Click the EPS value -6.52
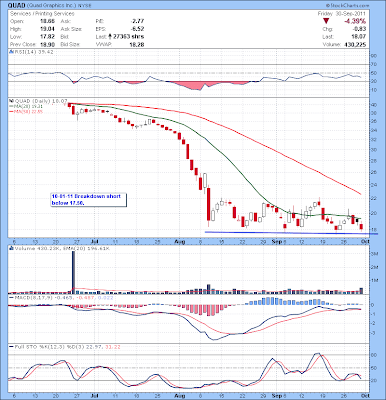Screen dimensions: 386x400 [x=137, y=29]
